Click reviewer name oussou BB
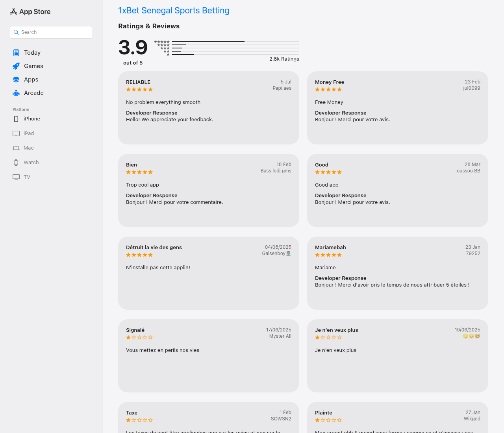Image resolution: width=504 pixels, height=433 pixels. coord(469,171)
